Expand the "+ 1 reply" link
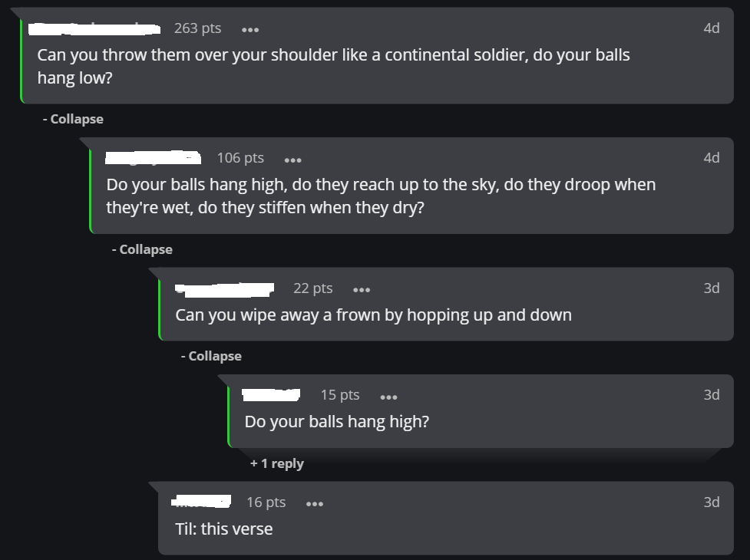Viewport: 750px width, 560px height. (277, 463)
